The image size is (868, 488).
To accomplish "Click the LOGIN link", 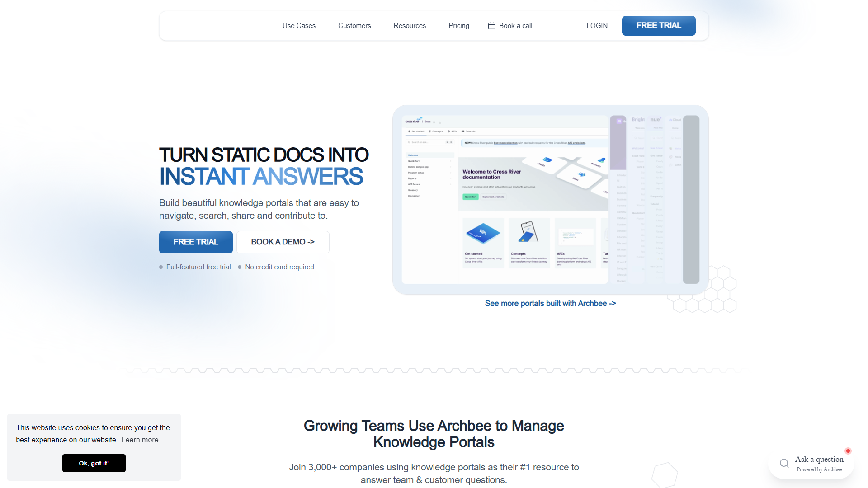I will pyautogui.click(x=597, y=26).
